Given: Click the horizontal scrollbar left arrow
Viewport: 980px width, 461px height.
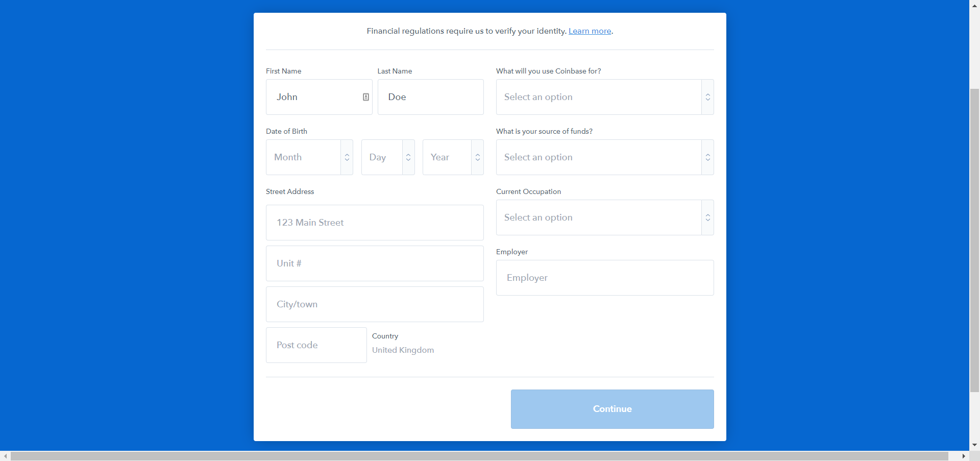Looking at the screenshot, I should point(5,456).
